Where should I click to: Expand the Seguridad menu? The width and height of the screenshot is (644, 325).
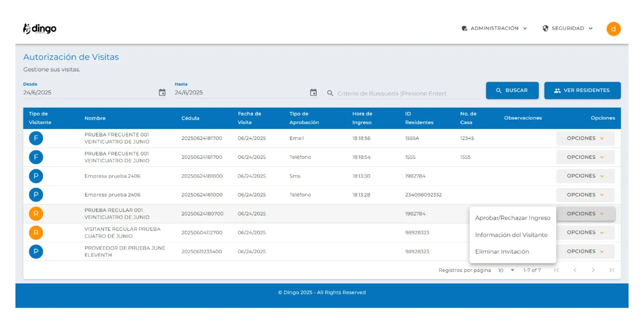568,28
